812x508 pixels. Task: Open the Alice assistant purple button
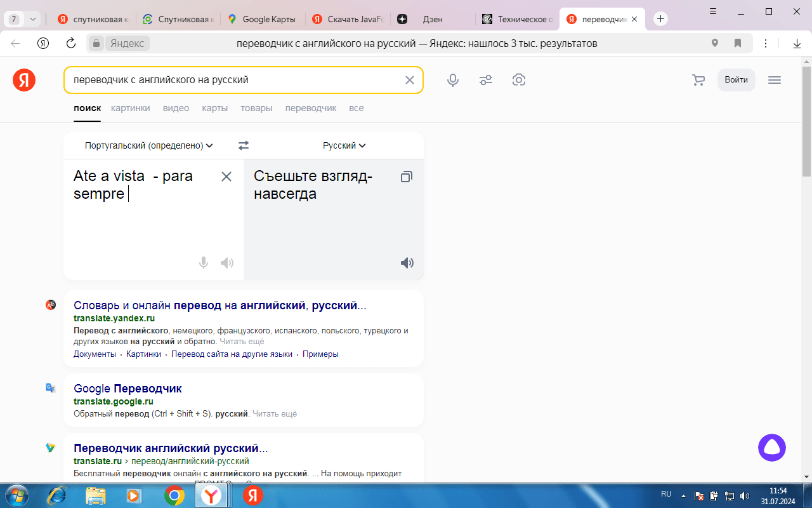coord(772,448)
